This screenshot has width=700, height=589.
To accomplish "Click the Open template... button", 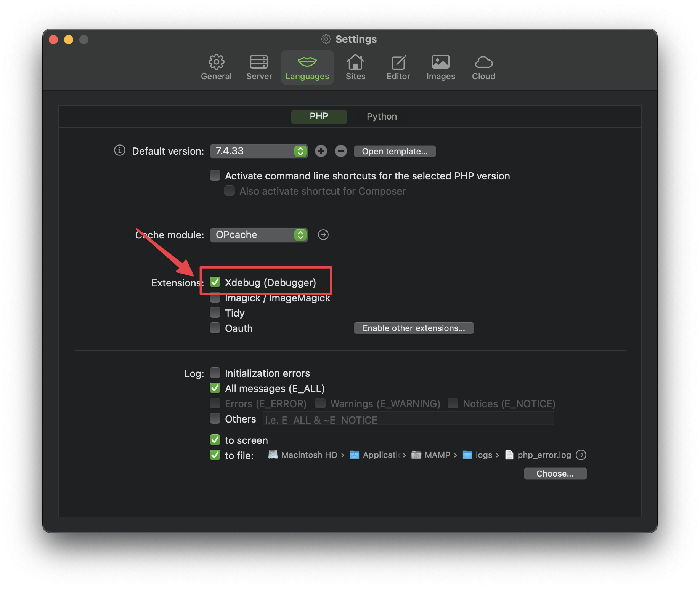I will (x=395, y=151).
